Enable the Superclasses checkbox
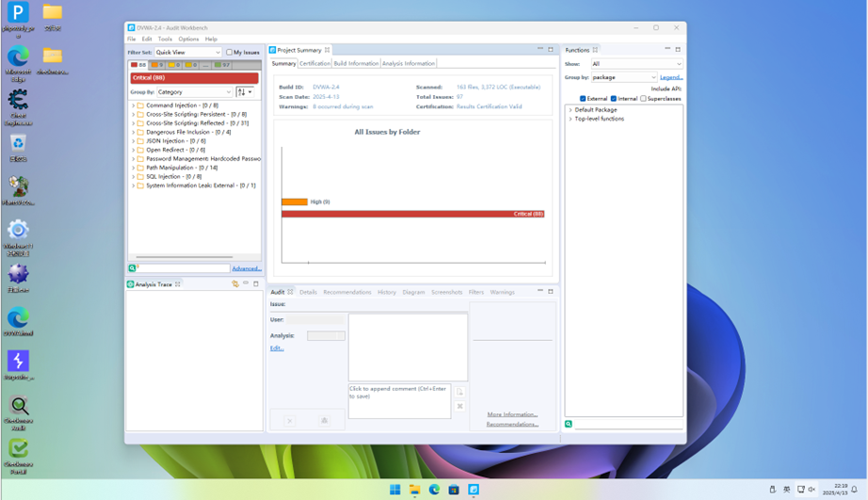Image resolution: width=868 pixels, height=500 pixels. (643, 99)
